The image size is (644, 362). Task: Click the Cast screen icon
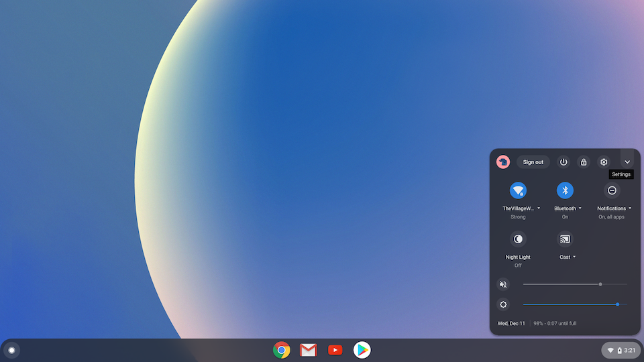565,239
